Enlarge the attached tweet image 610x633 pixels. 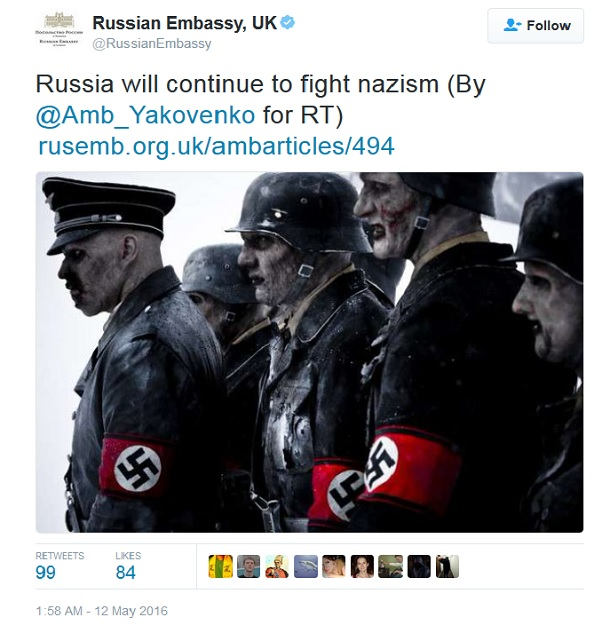click(x=310, y=352)
